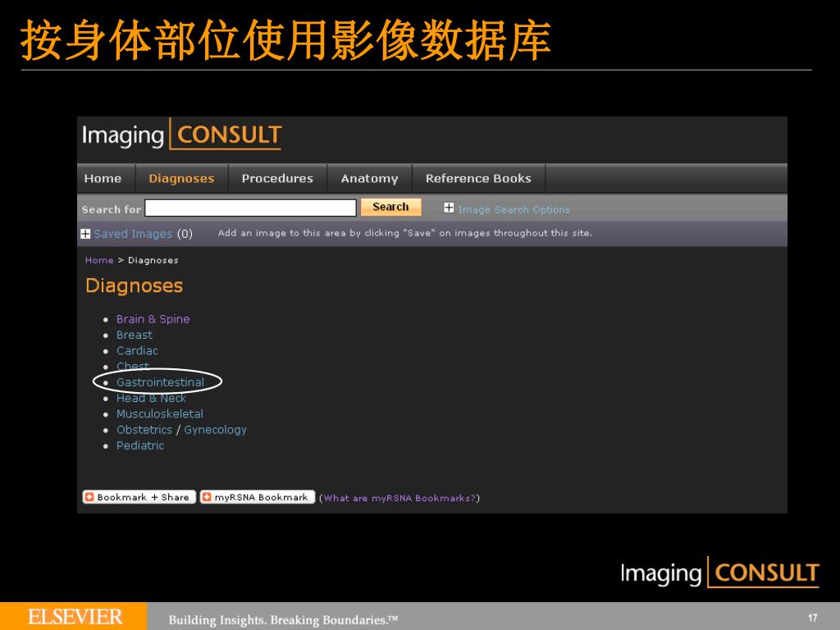Open the Procedures tab
The width and height of the screenshot is (840, 630).
(x=277, y=178)
